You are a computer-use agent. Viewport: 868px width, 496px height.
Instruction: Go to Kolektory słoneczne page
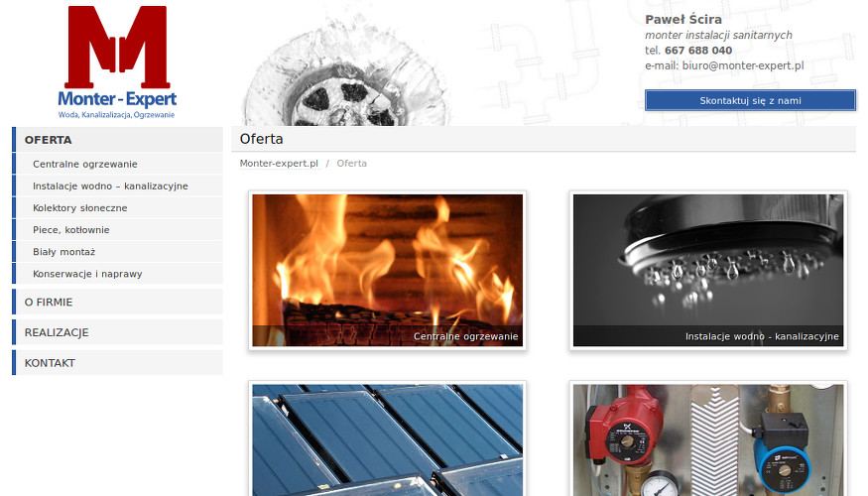[x=117, y=208]
